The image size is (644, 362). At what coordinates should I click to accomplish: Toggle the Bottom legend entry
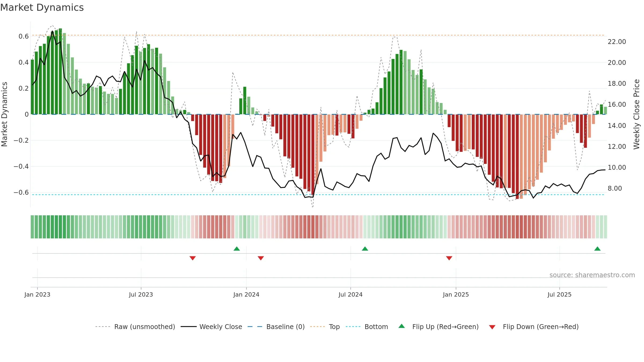[367, 327]
